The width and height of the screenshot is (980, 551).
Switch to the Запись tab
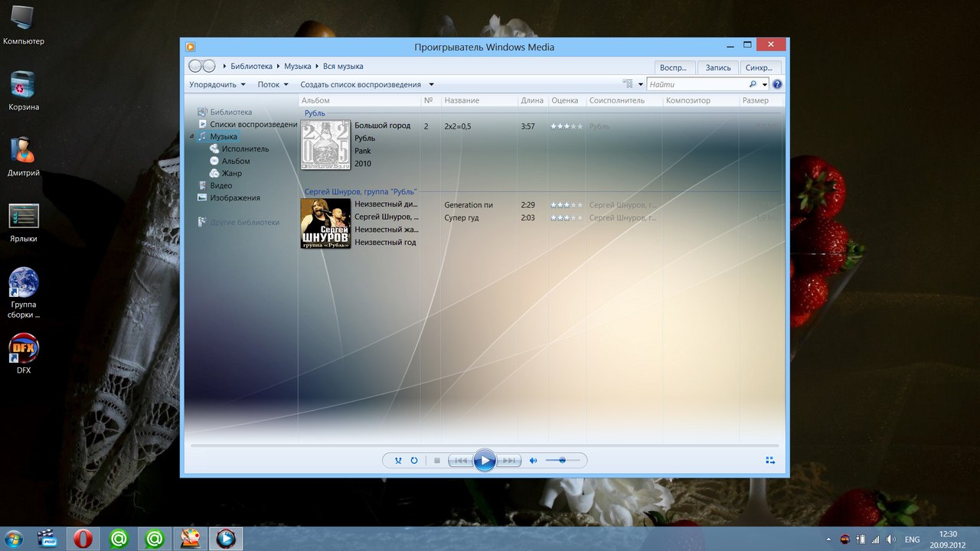(x=718, y=67)
